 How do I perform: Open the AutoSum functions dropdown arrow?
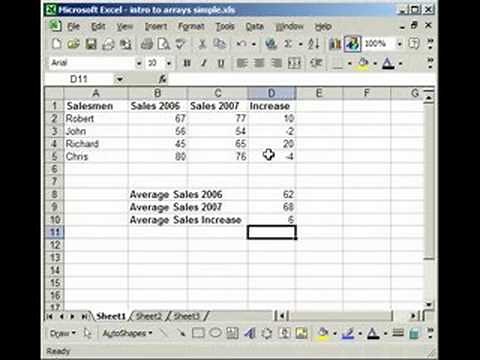click(x=301, y=44)
